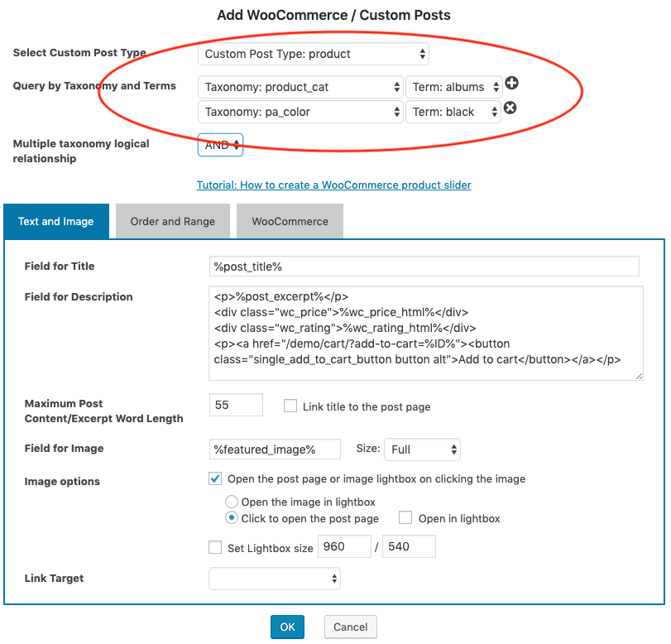Open the Custom Post Type dropdown
671x644 pixels.
pos(314,54)
